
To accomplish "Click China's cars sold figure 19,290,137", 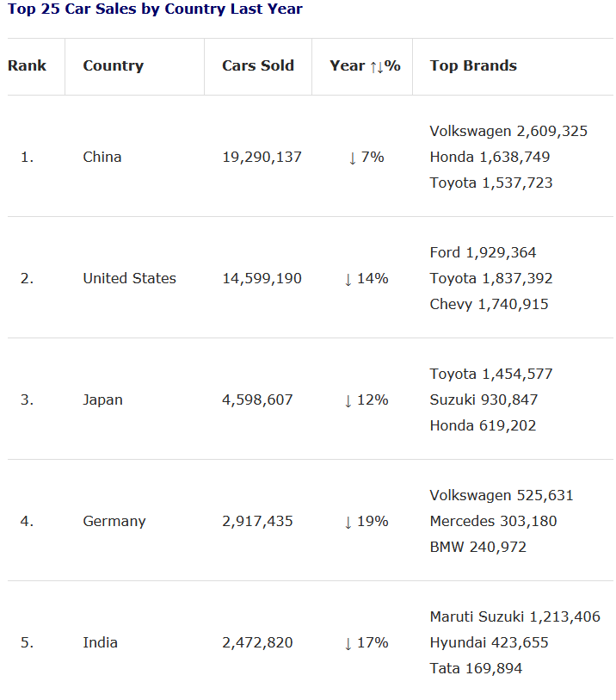I will click(x=262, y=157).
